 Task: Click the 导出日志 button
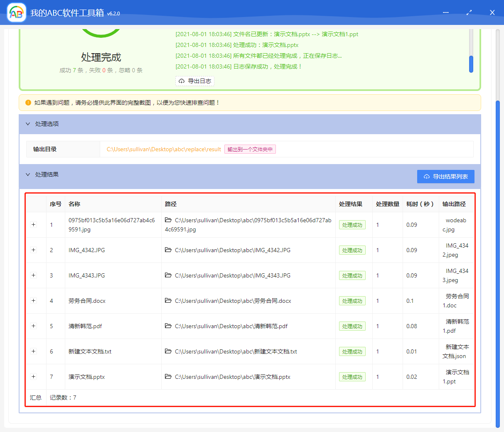[195, 81]
